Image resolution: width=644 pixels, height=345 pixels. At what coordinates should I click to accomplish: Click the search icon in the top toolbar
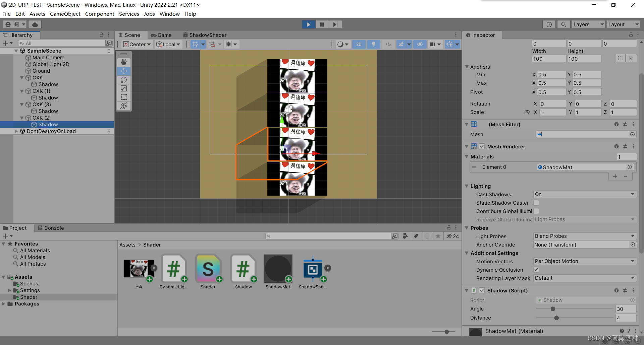pyautogui.click(x=563, y=24)
